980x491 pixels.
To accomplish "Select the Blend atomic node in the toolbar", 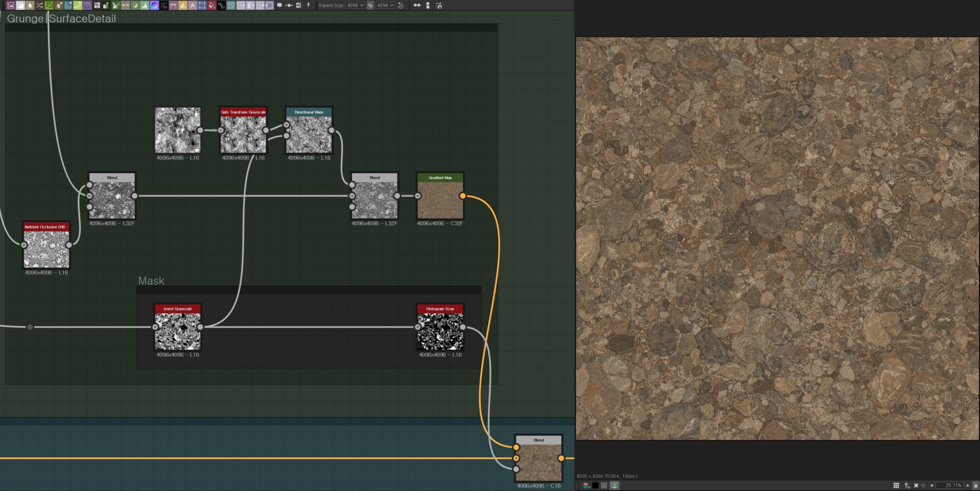I will tap(21, 5).
